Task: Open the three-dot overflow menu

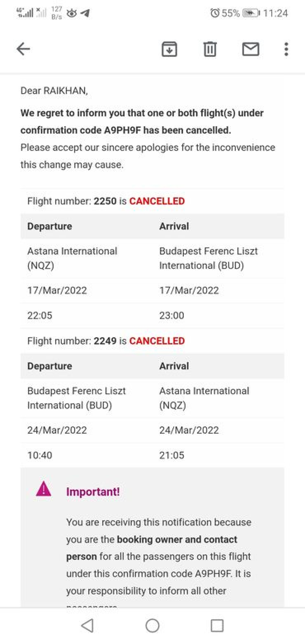Action: [x=286, y=49]
